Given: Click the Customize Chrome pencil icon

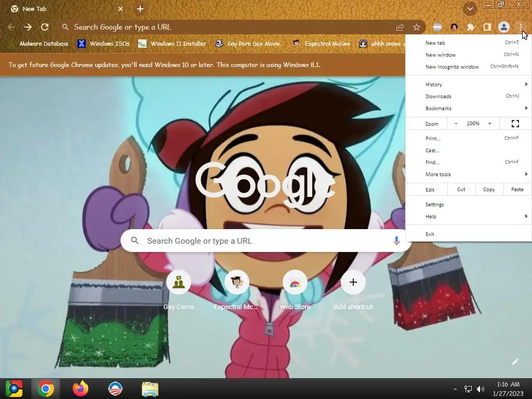Looking at the screenshot, I should coord(515,362).
